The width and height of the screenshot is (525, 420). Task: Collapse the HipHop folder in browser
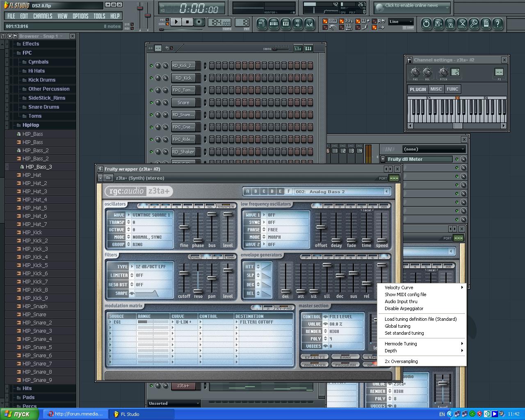coord(31,125)
